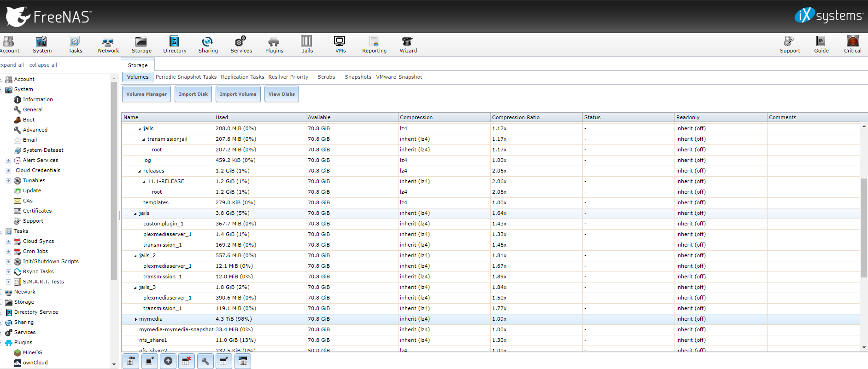Screen dimensions: 868x369
Task: Click the collapse all link
Action: 43,65
